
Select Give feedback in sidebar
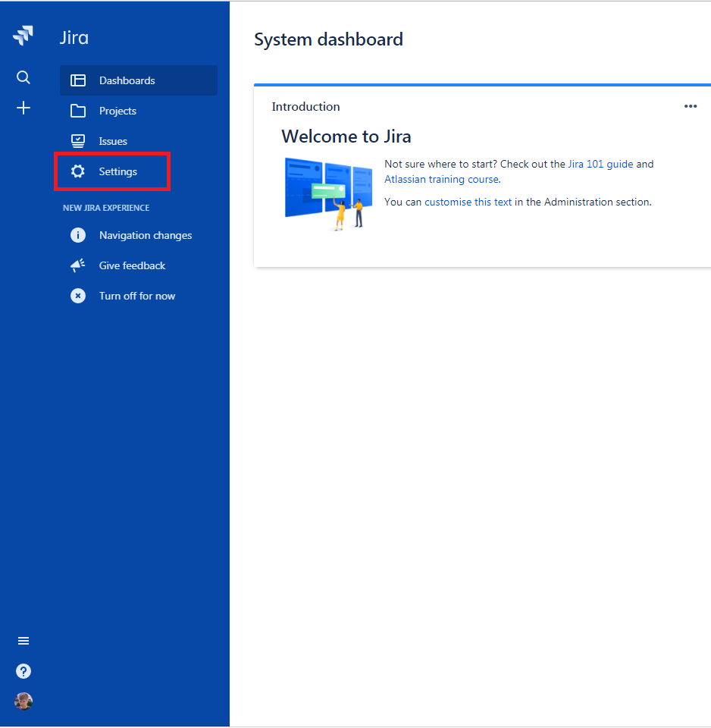138,265
